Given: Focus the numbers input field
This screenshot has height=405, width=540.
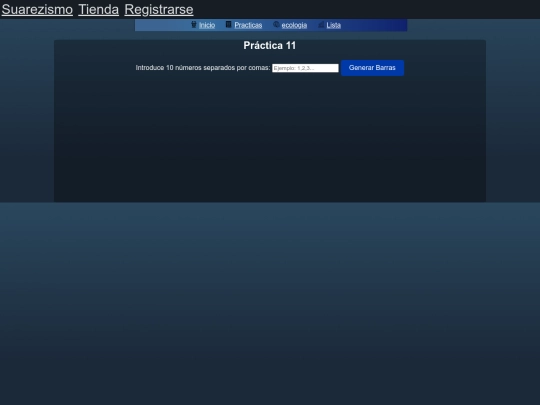Looking at the screenshot, I should click(x=305, y=68).
